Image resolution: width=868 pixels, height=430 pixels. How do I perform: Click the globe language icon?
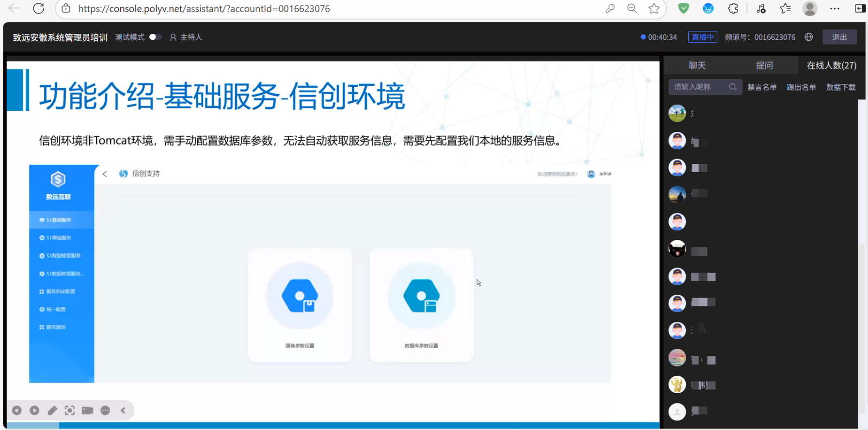(x=809, y=37)
